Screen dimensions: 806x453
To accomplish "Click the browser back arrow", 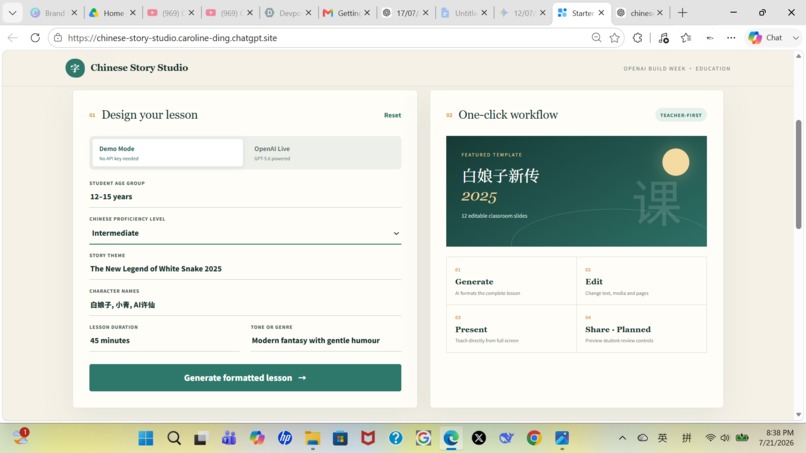I will [12, 38].
